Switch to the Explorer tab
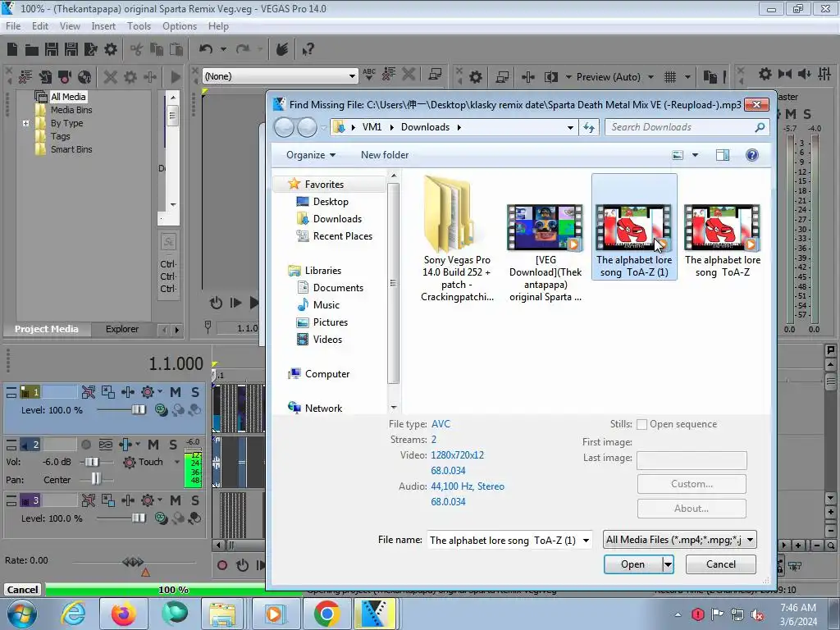 click(122, 329)
